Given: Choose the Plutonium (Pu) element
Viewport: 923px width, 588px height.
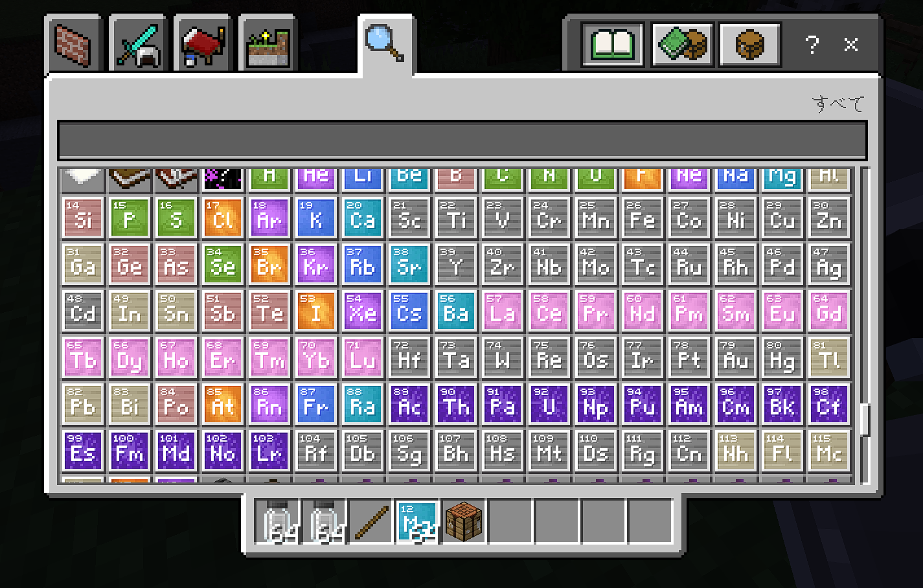Looking at the screenshot, I should [643, 404].
